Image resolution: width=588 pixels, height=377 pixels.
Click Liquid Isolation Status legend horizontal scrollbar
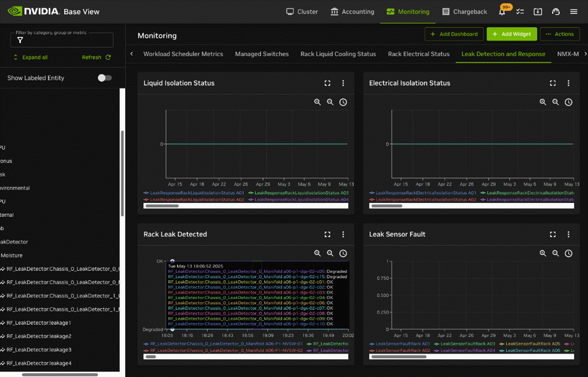pyautogui.click(x=162, y=206)
